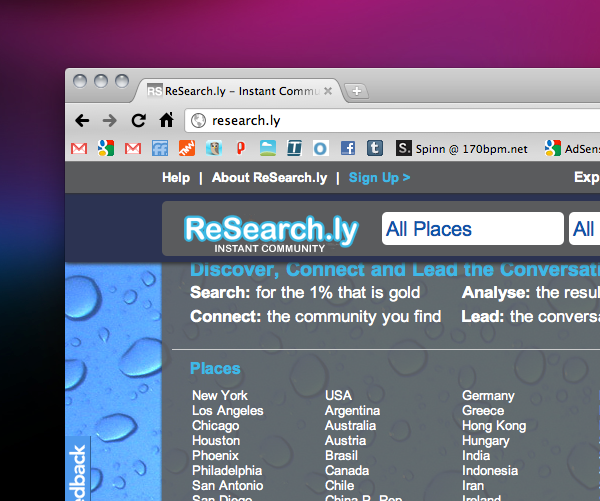Click the globe icon in the address bar

pyautogui.click(x=199, y=121)
